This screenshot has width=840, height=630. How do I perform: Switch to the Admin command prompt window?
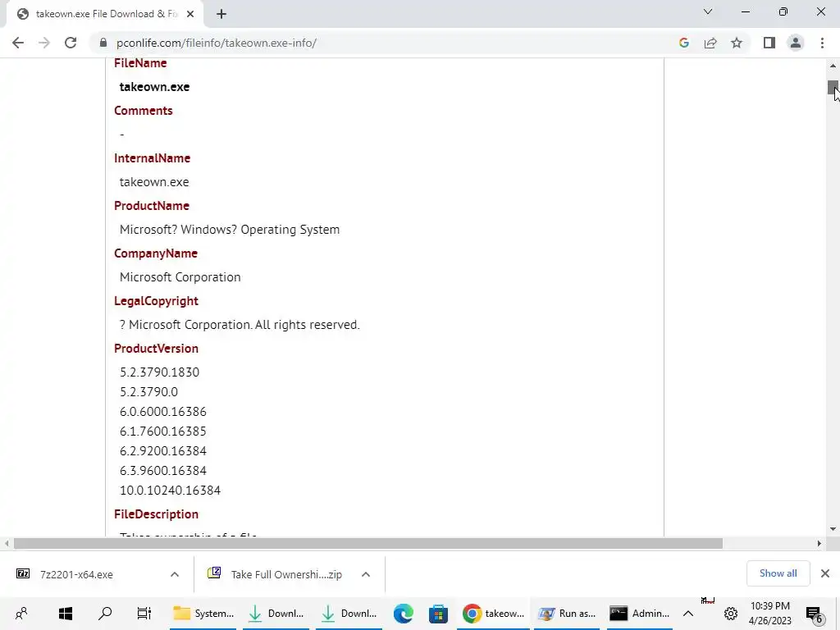pyautogui.click(x=640, y=614)
